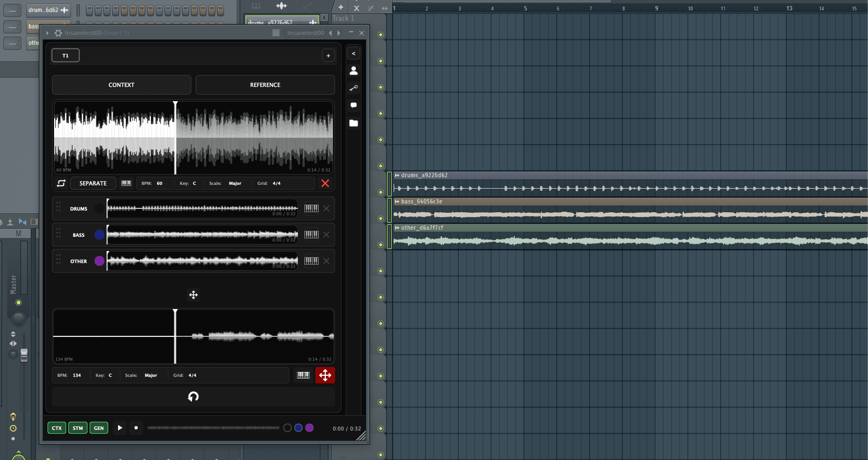Play audio in the plugin transport
This screenshot has height=460, width=868.
tap(120, 428)
